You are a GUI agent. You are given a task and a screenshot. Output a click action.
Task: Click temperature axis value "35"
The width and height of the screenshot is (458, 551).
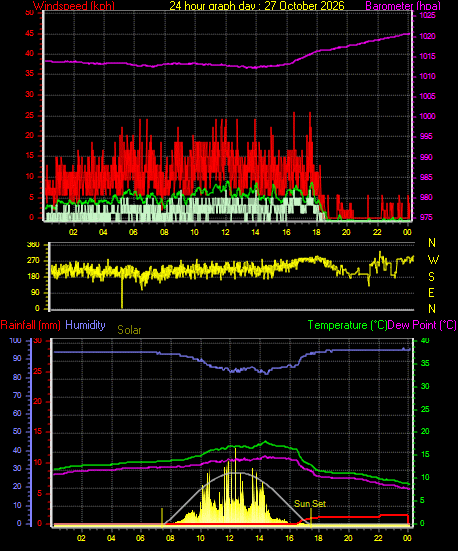(x=425, y=363)
